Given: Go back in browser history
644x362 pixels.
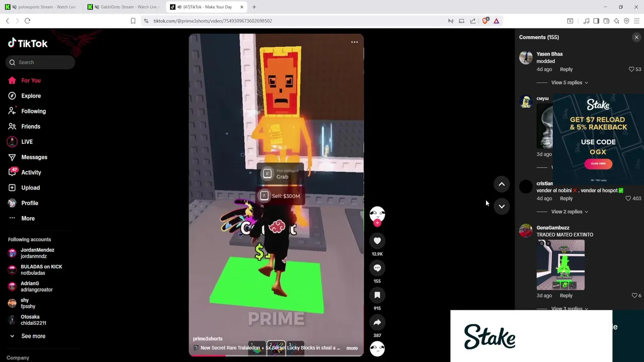Looking at the screenshot, I should 8,21.
